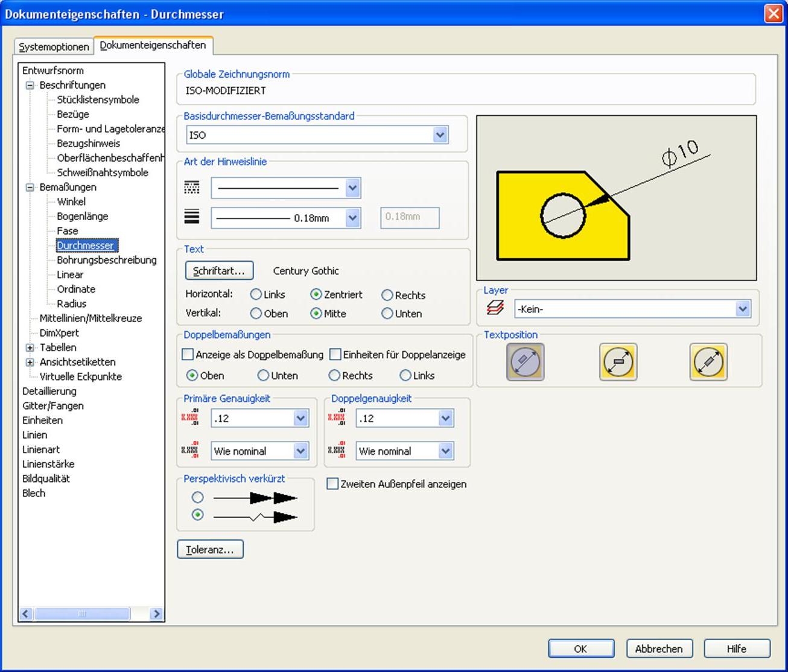This screenshot has height=672, width=788.
Task: Click the custom thickness 0.18mm field
Action: (410, 217)
